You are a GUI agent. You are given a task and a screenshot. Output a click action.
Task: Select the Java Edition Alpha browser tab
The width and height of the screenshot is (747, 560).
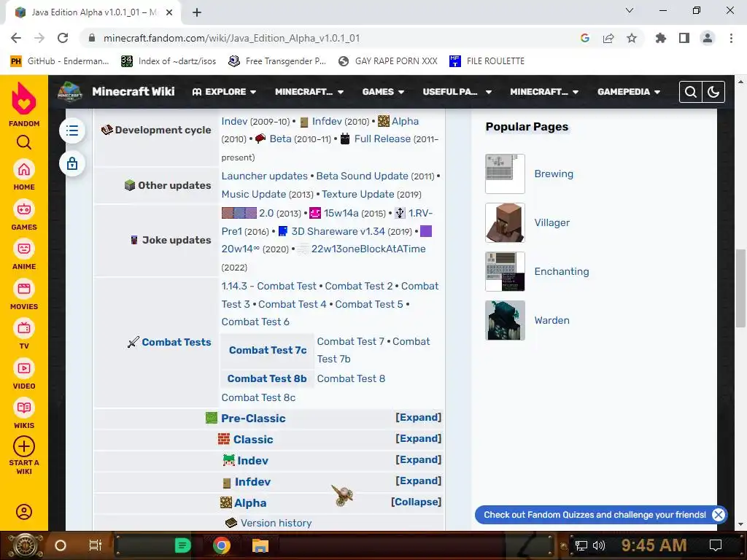click(93, 13)
